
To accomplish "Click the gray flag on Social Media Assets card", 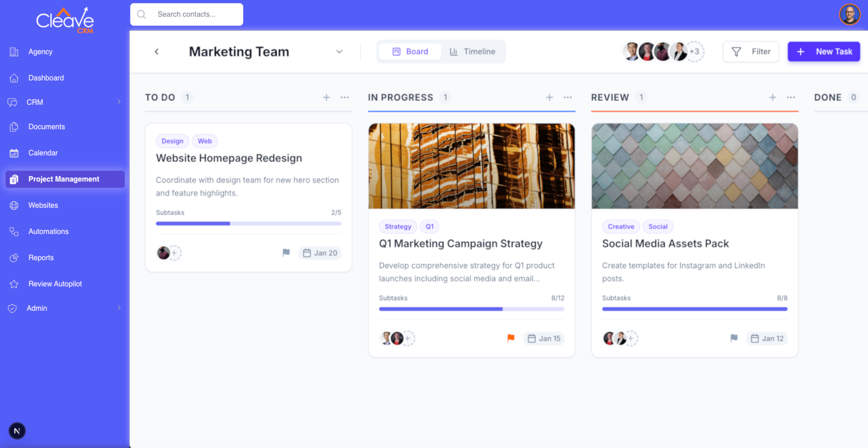I will 734,338.
